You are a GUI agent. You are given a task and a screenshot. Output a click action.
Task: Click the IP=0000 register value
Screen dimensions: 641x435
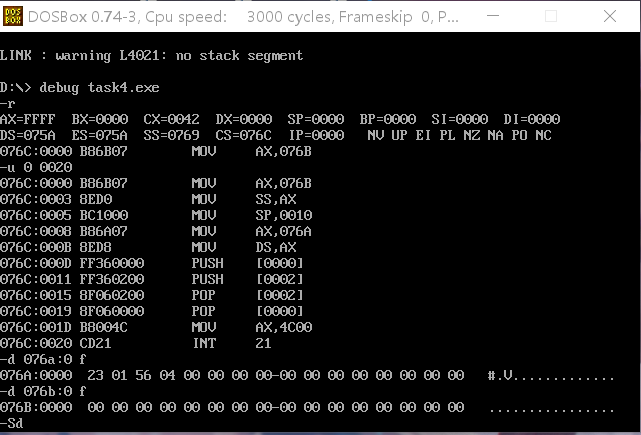pos(316,135)
